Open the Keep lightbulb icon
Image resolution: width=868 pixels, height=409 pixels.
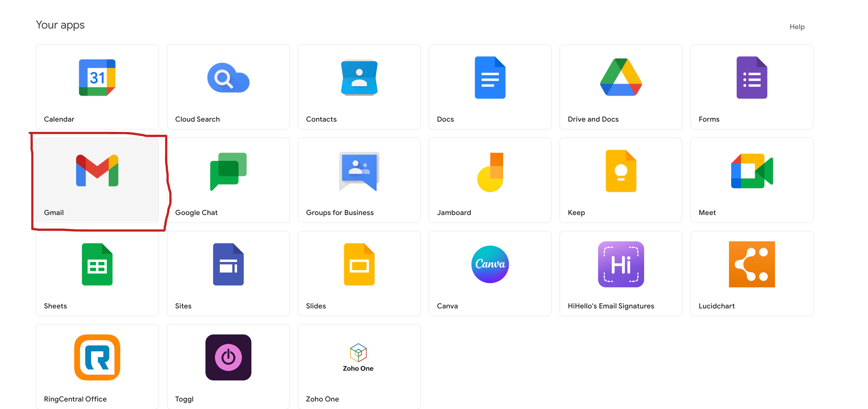(x=621, y=171)
